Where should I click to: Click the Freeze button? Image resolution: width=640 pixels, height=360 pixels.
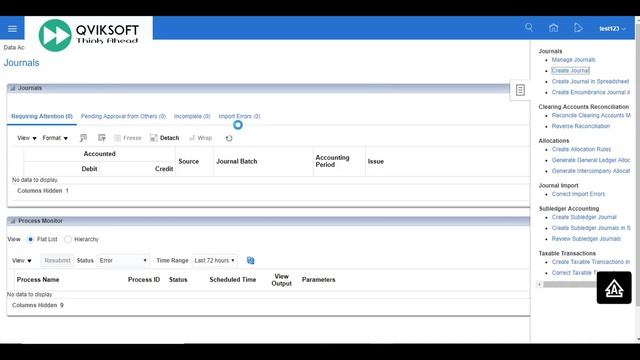pyautogui.click(x=127, y=138)
